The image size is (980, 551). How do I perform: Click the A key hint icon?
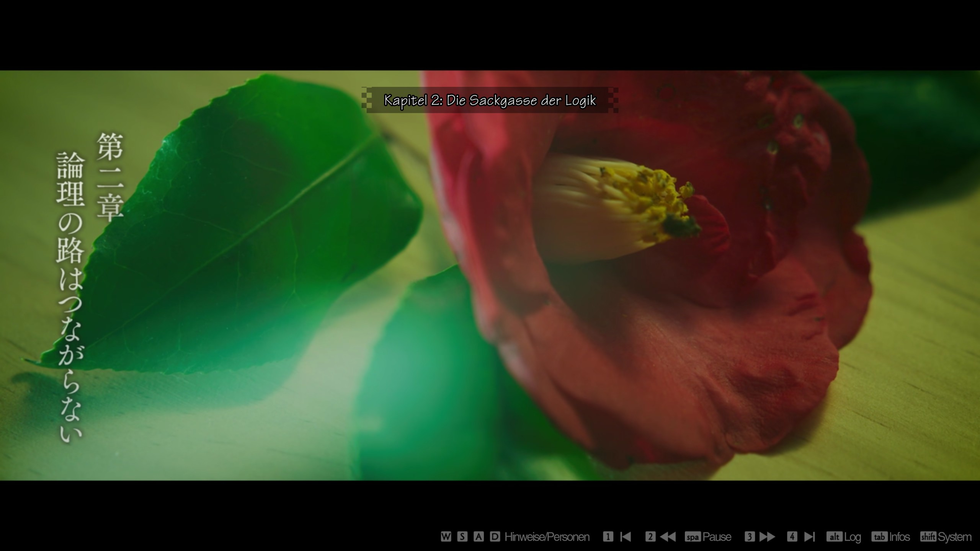[479, 537]
